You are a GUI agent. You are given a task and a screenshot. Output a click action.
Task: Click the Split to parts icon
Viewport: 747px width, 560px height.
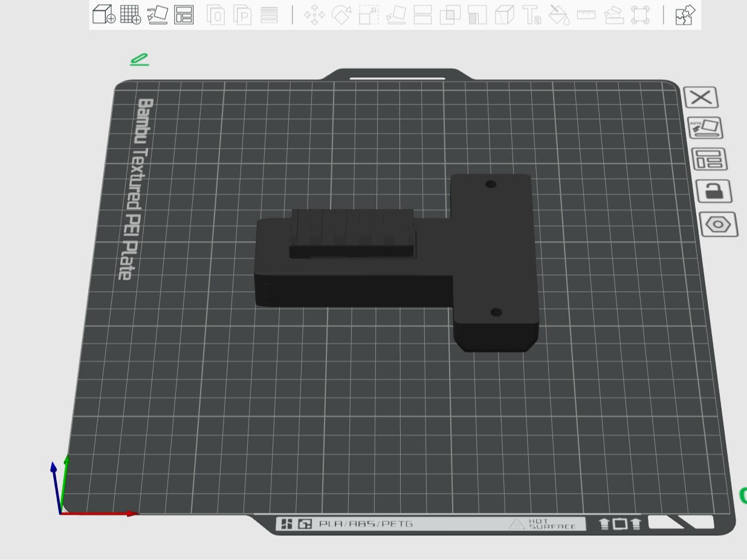[243, 14]
